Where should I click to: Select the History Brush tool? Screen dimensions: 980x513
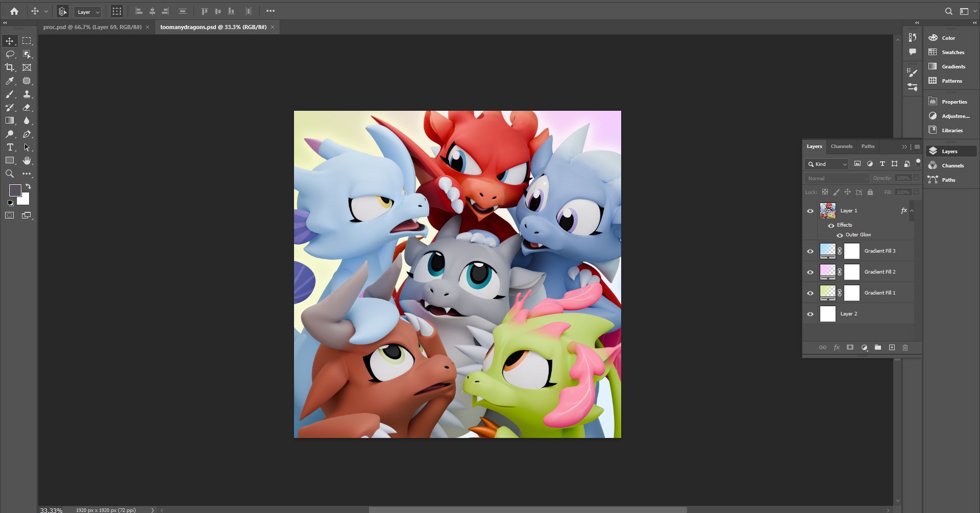pos(10,108)
